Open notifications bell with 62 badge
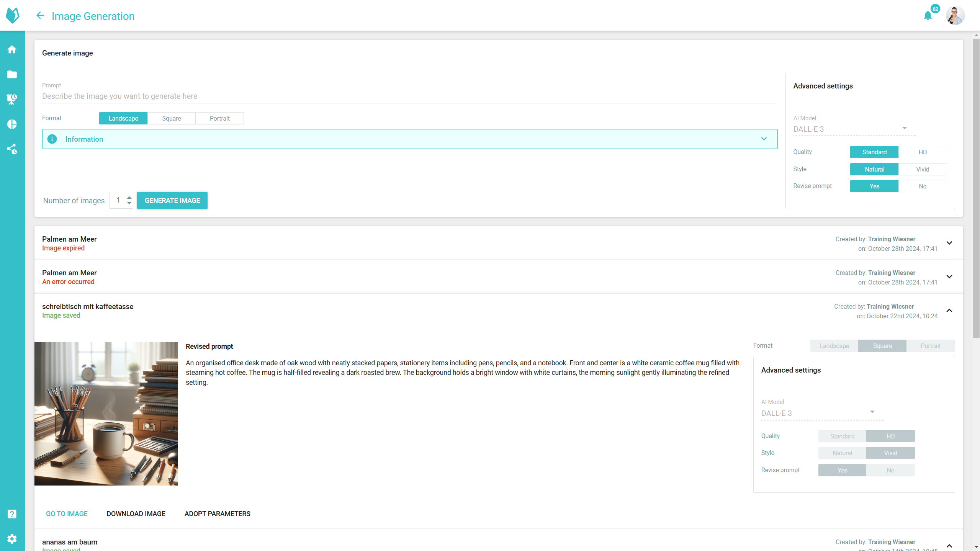This screenshot has width=980, height=551. (928, 16)
